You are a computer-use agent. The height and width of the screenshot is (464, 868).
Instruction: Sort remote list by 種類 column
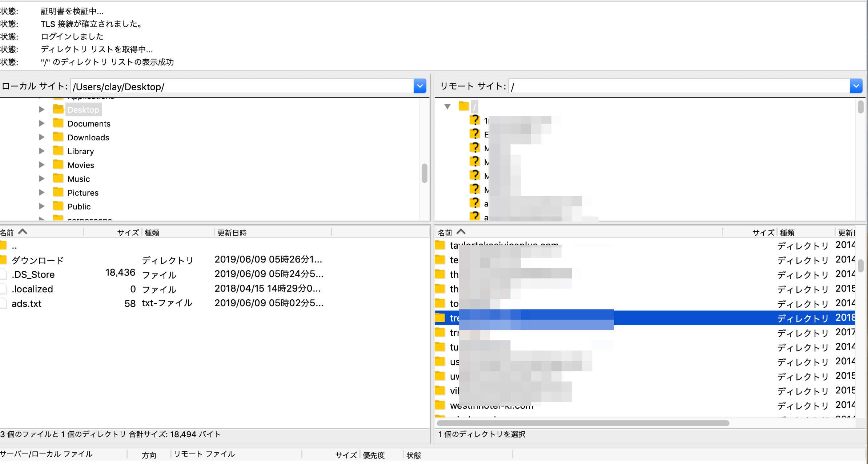(787, 233)
